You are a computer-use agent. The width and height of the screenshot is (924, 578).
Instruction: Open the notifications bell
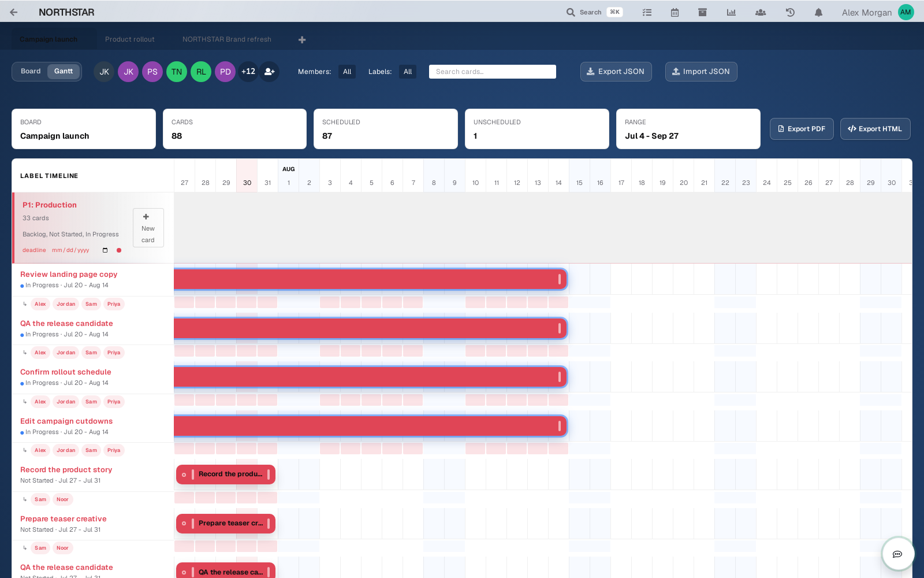pyautogui.click(x=818, y=12)
